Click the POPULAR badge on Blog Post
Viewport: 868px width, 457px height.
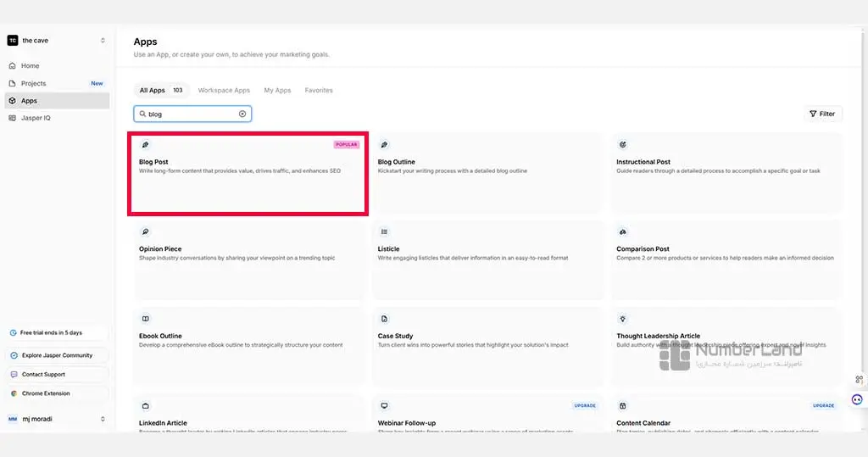coord(347,145)
